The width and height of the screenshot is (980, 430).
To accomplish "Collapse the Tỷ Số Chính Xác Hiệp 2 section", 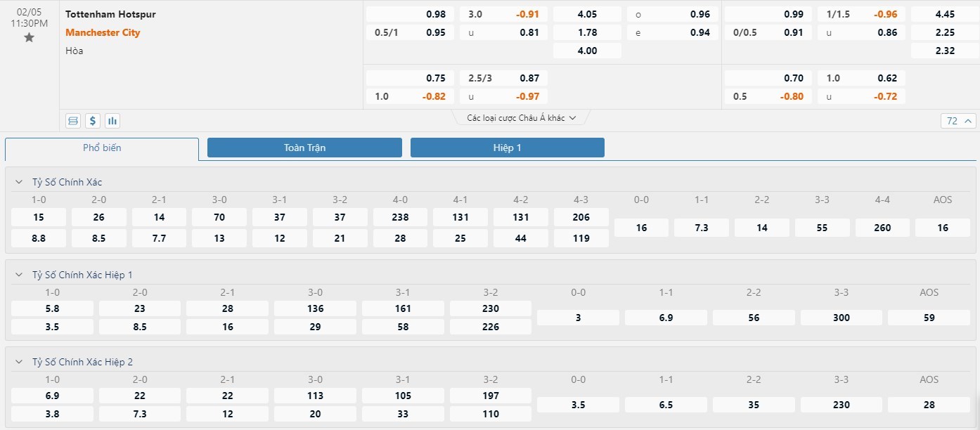I will point(19,362).
